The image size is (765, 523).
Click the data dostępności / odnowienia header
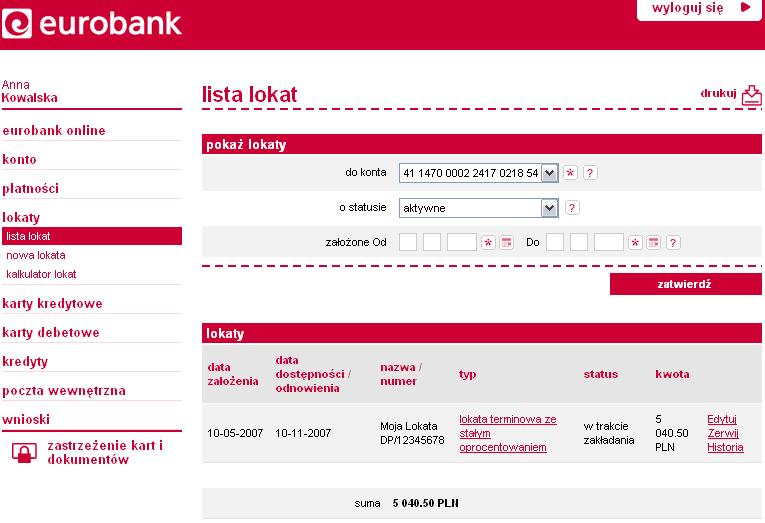point(313,374)
